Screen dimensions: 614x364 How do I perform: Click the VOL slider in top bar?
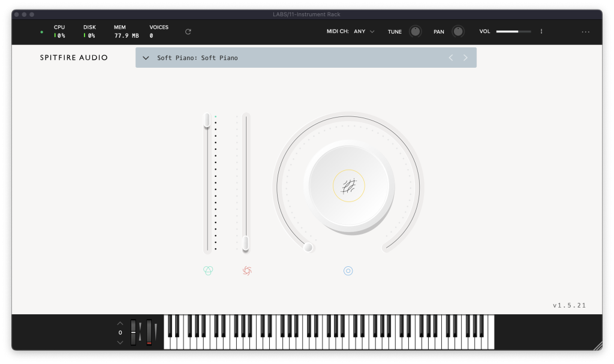coord(513,32)
